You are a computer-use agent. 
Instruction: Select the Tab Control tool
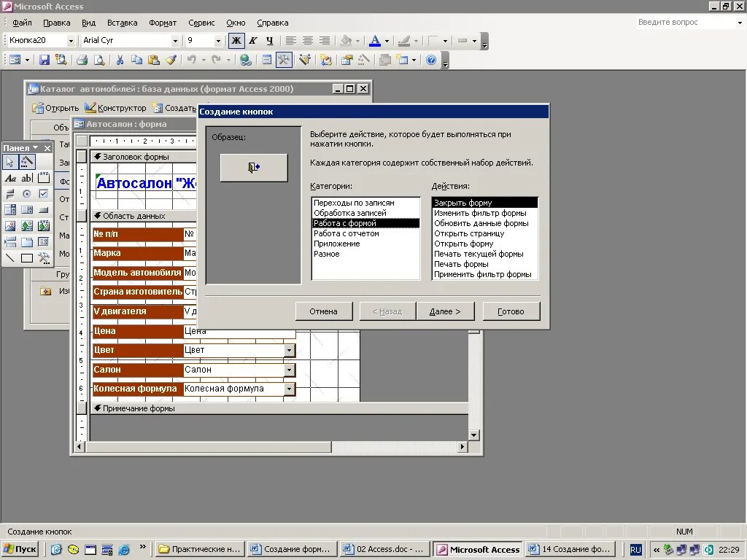tap(27, 242)
